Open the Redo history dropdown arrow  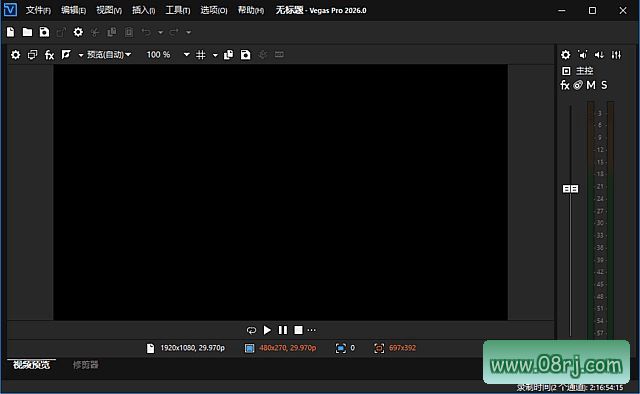click(188, 32)
